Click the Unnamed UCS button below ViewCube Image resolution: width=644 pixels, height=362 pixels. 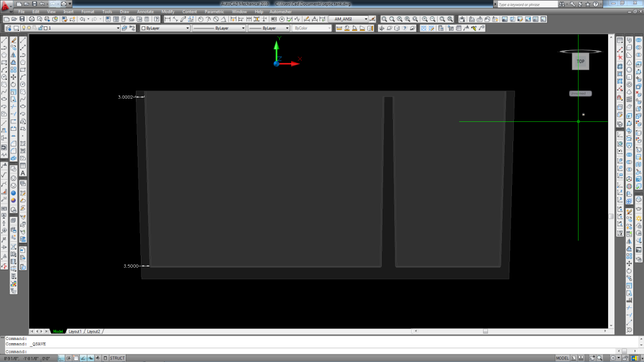pos(580,94)
